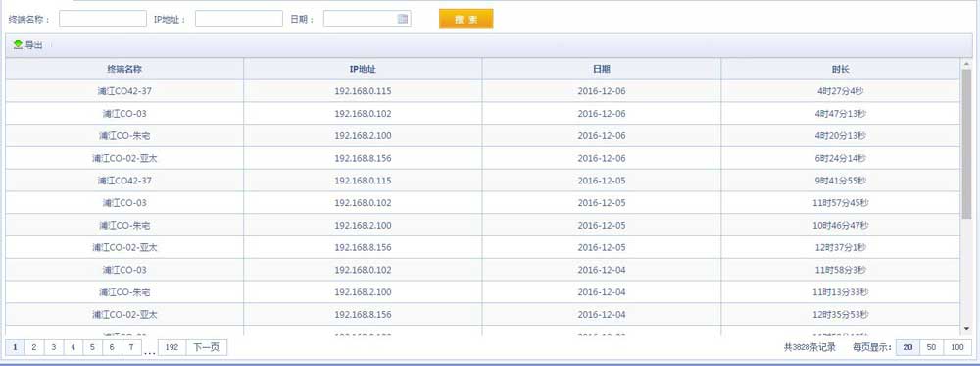Select duration cell 11时13分33秒
The height and width of the screenshot is (366, 980).
point(841,292)
